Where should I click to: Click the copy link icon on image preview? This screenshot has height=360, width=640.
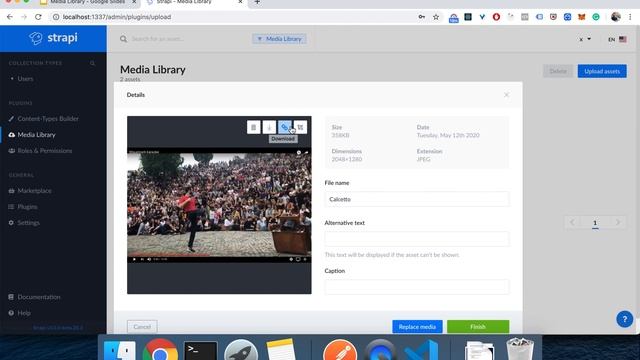tap(285, 127)
